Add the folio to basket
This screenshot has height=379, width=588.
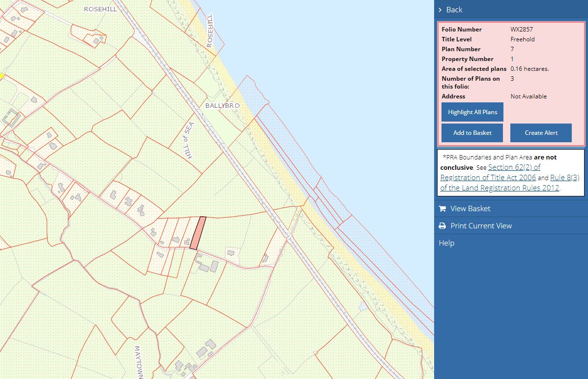pos(472,133)
